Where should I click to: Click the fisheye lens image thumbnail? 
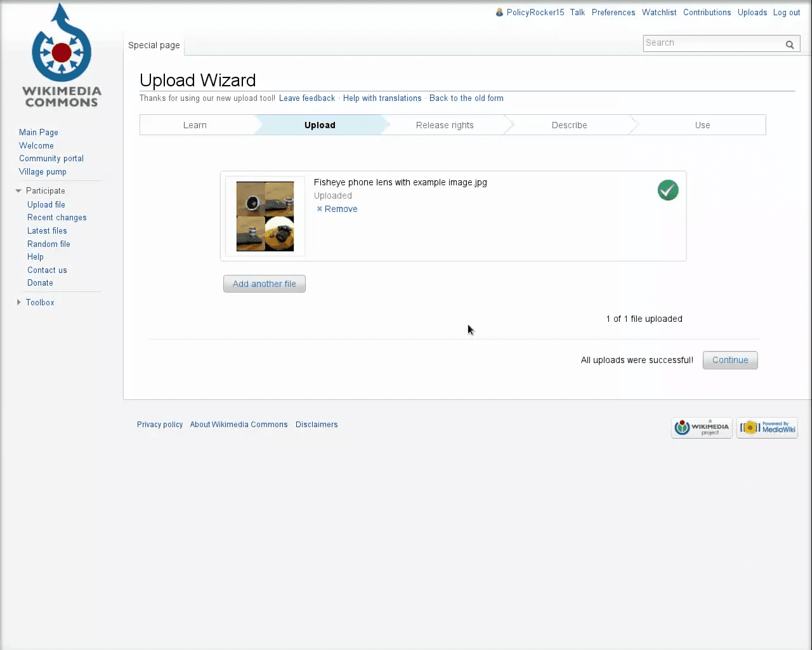tap(265, 216)
